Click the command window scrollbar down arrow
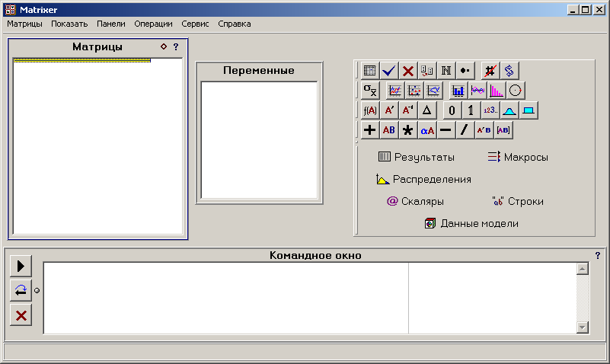Image resolution: width=610 pixels, height=364 pixels. coord(583,327)
